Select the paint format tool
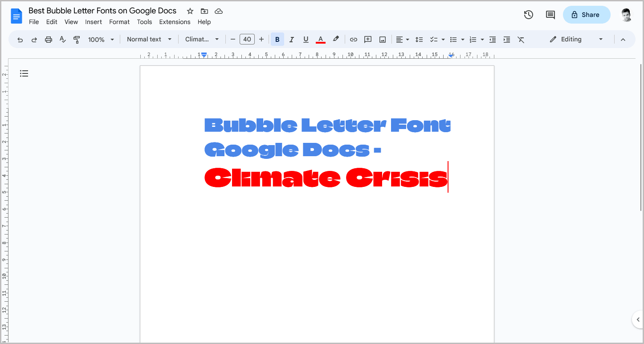 (77, 39)
